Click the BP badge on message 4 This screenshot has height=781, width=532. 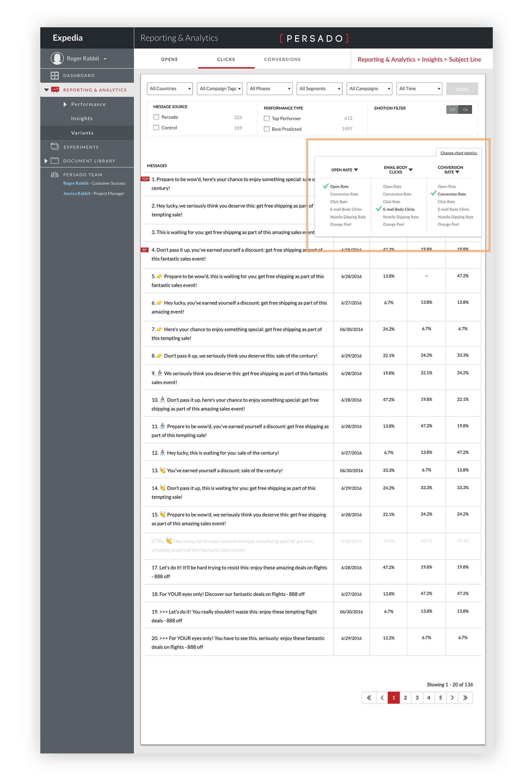[x=145, y=250]
